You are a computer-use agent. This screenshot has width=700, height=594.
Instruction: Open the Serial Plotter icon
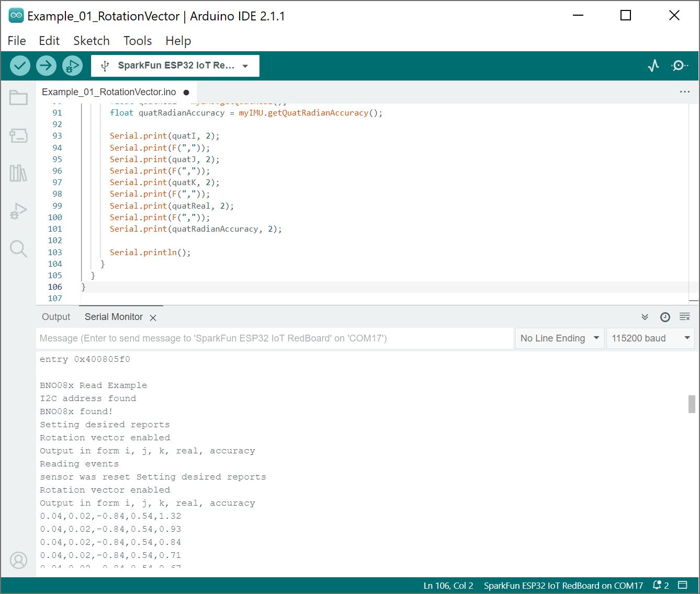[x=653, y=65]
